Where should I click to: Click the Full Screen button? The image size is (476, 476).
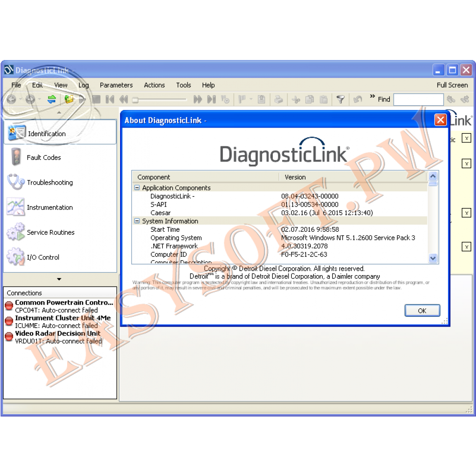(x=452, y=85)
